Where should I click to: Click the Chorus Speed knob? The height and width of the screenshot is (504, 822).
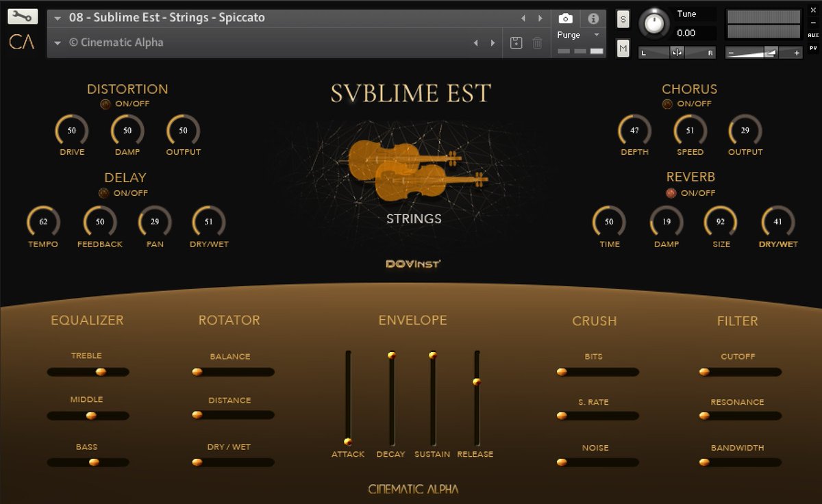(x=690, y=130)
